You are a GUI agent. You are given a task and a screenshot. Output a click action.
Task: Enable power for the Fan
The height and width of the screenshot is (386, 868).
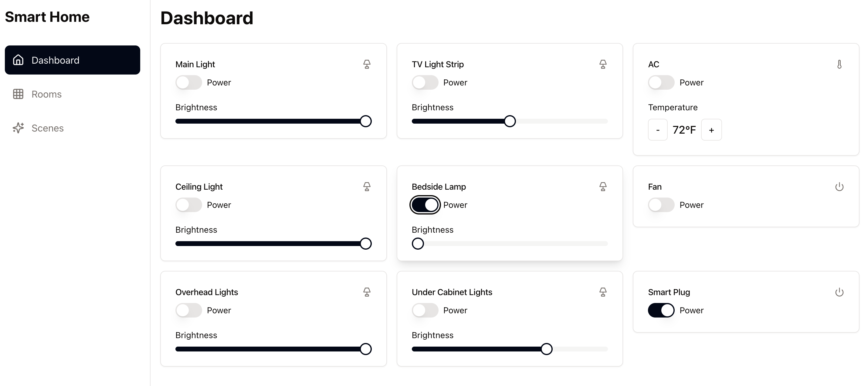(661, 205)
